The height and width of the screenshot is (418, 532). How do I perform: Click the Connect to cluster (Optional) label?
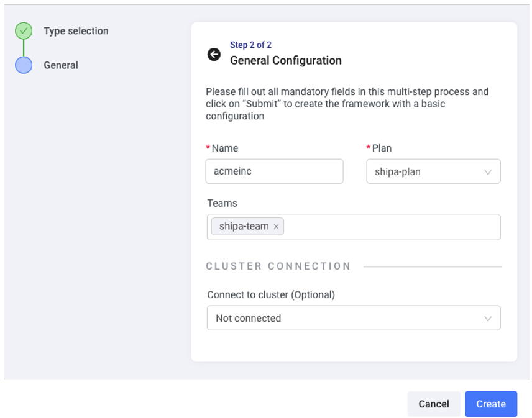(x=270, y=294)
